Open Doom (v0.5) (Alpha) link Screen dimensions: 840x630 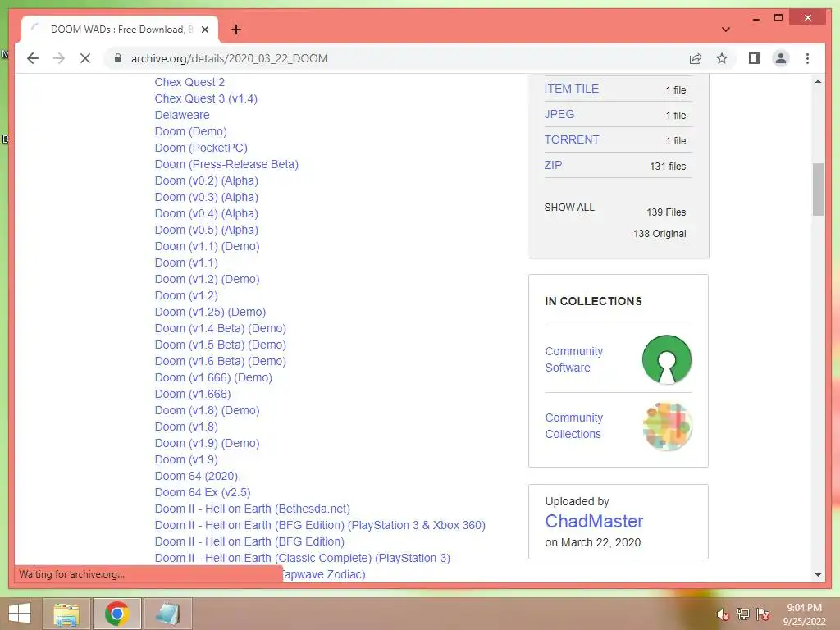click(x=206, y=230)
